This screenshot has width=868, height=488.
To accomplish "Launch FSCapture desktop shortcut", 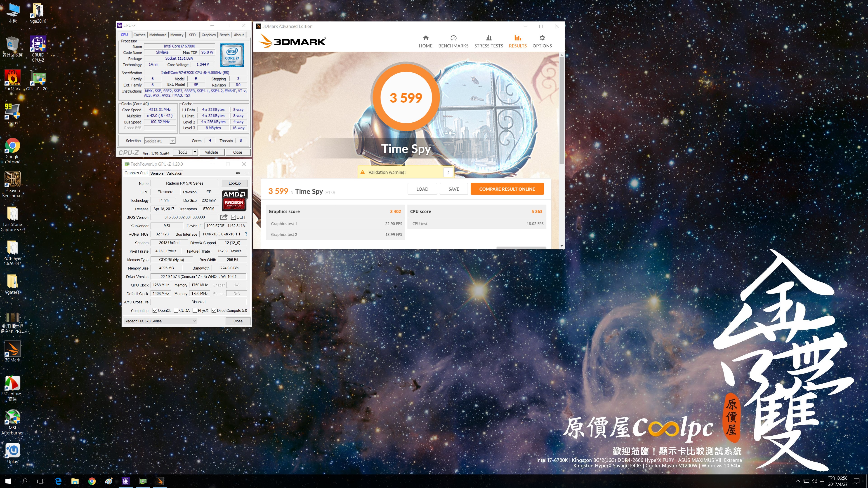I will (12, 388).
